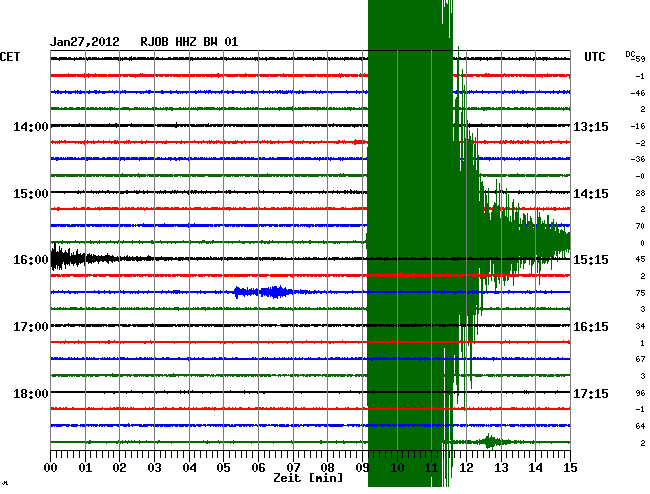Image resolution: width=650 pixels, height=494 pixels.
Task: Click the station label "RJOB HHZ BW 01"
Action: (189, 42)
